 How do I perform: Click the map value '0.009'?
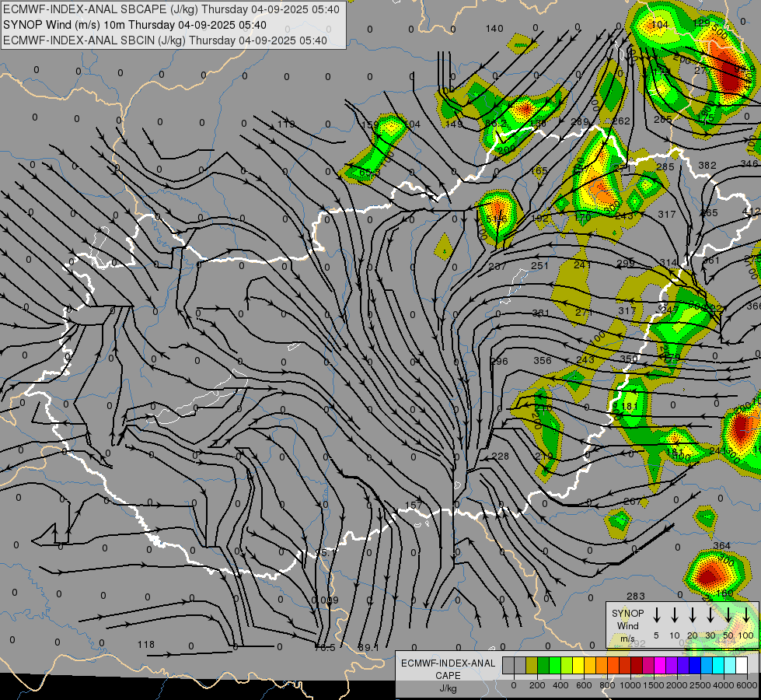[325, 600]
